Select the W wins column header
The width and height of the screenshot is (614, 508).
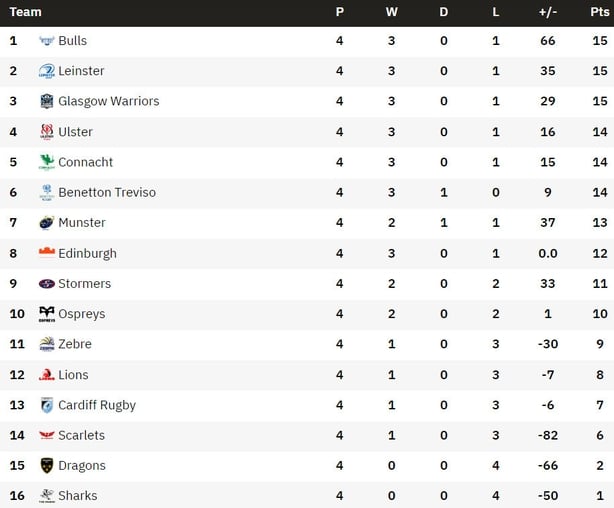(x=391, y=12)
